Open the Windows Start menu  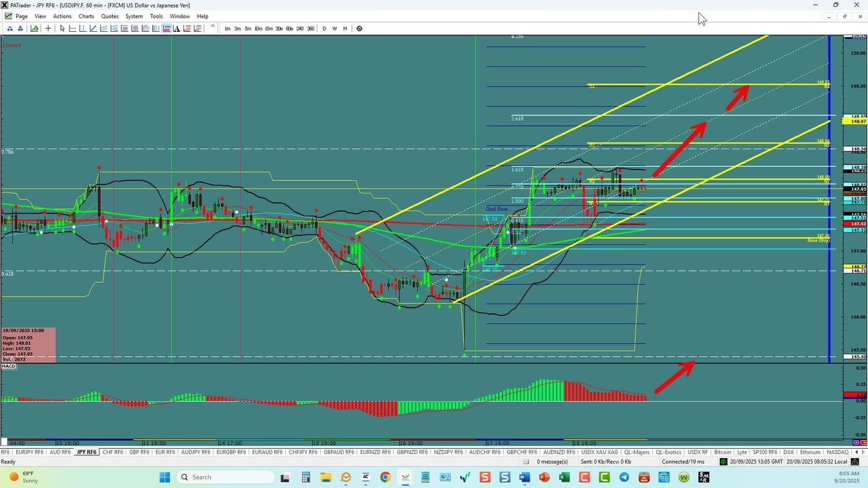click(165, 477)
